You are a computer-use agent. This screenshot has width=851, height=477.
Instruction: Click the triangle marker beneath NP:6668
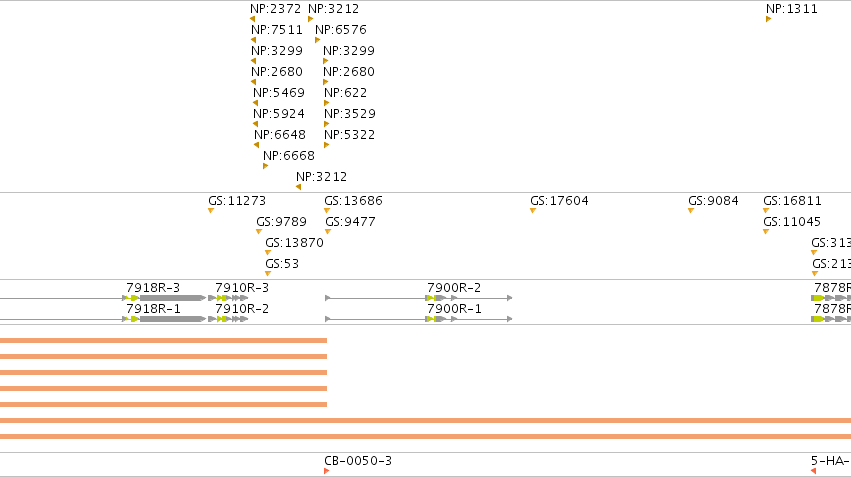click(x=265, y=166)
